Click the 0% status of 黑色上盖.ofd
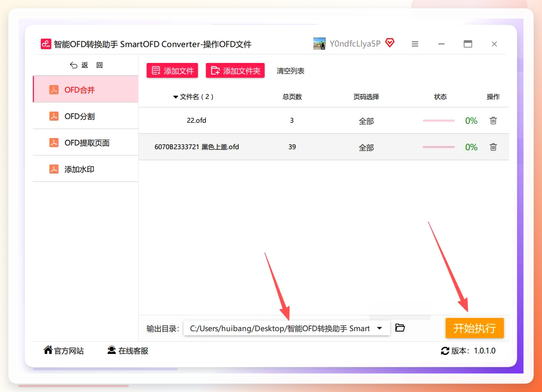542x392 pixels. coord(471,147)
